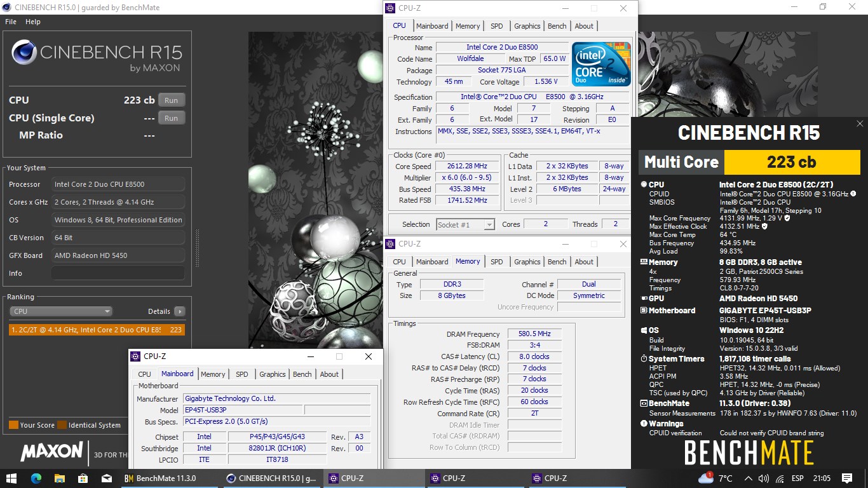Click the CAS# Latency 8.0 clocks value
The width and height of the screenshot is (868, 488).
click(x=534, y=356)
